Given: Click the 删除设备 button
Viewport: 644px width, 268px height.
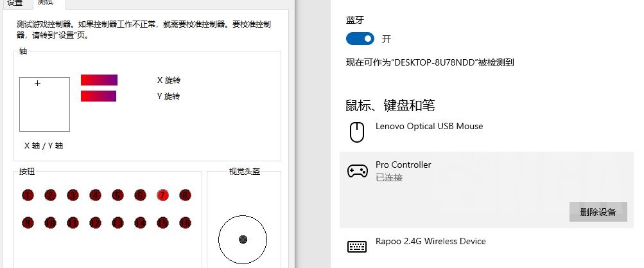Looking at the screenshot, I should (x=598, y=212).
